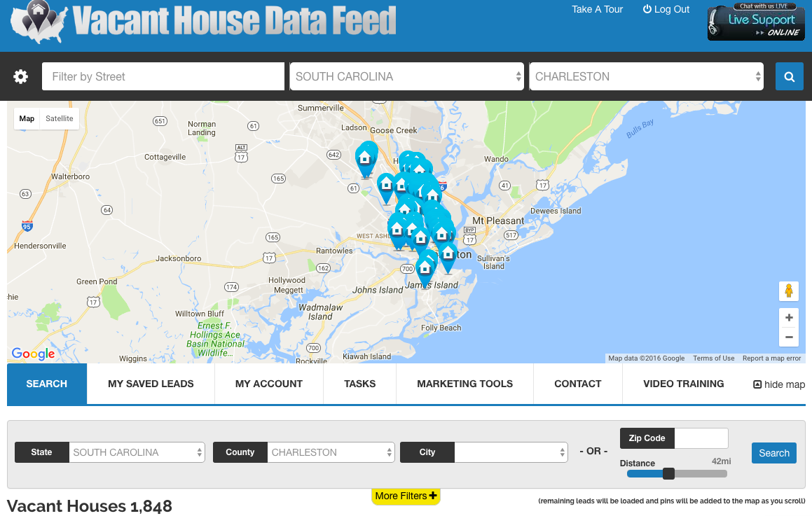Screen dimensions: 812x516
Task: Click the house pin near Ladson
Action: pyautogui.click(x=366, y=160)
